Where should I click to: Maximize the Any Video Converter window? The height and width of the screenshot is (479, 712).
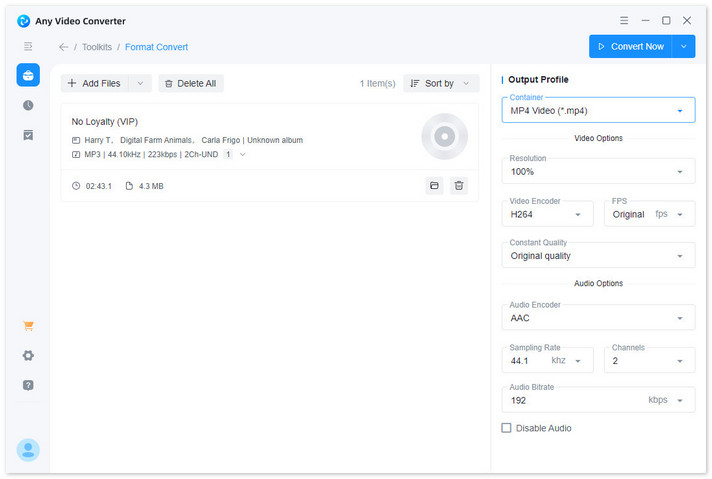[666, 20]
